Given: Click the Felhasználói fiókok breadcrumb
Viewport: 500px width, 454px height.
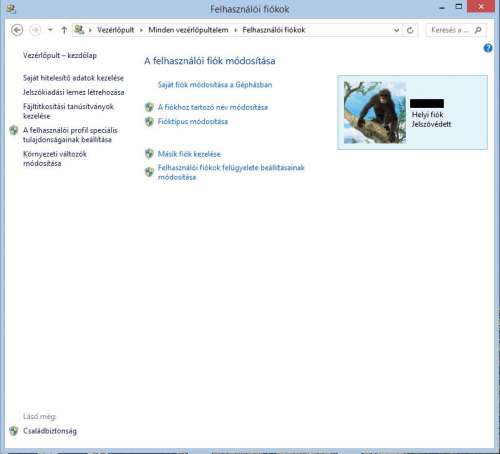Looking at the screenshot, I should click(274, 30).
